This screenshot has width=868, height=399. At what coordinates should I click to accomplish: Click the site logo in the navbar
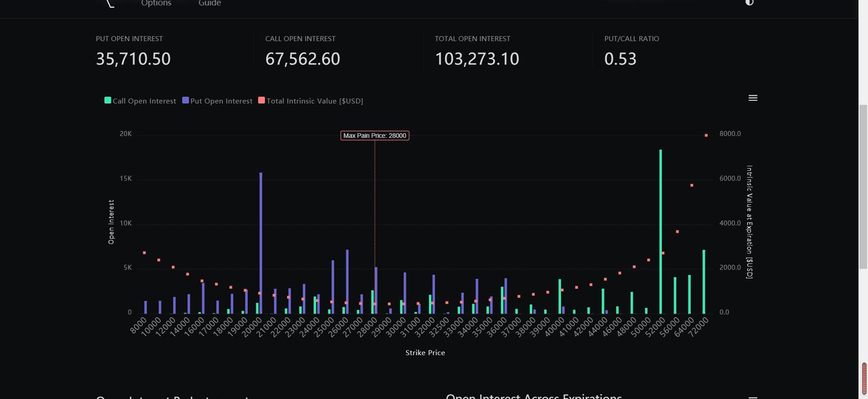pos(109,4)
